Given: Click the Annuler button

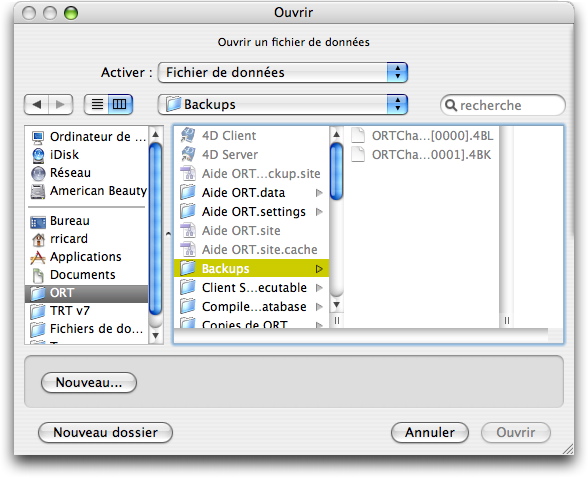Looking at the screenshot, I should coord(430,432).
